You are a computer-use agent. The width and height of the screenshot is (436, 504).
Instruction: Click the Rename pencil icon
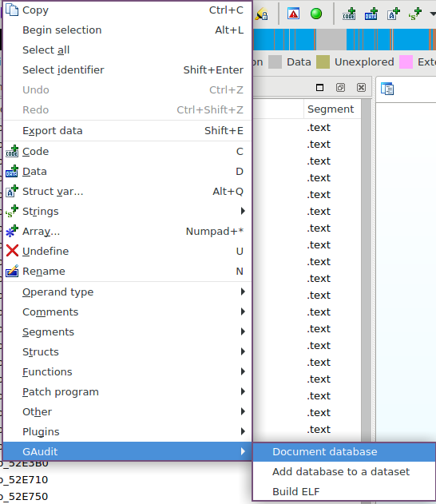tap(12, 271)
